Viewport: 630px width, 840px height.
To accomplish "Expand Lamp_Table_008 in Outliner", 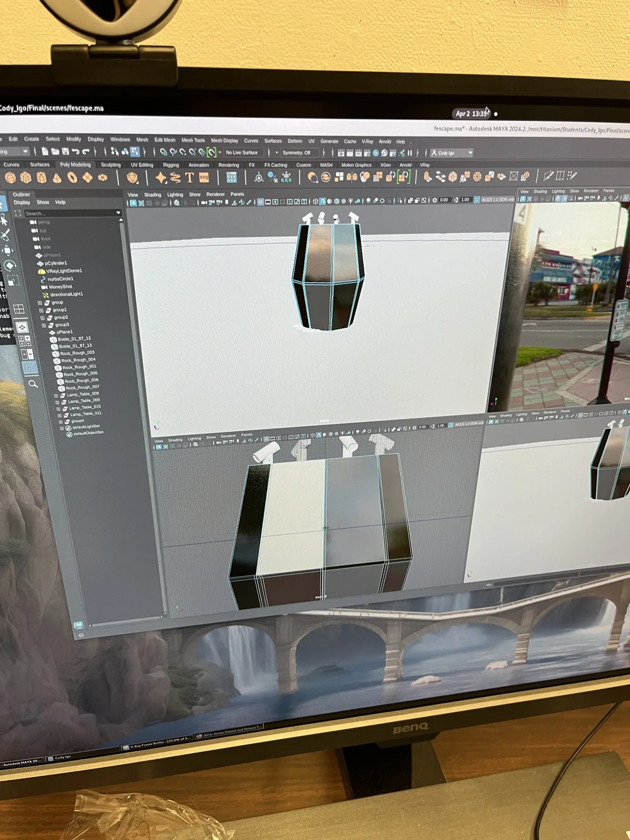I will coord(57,394).
